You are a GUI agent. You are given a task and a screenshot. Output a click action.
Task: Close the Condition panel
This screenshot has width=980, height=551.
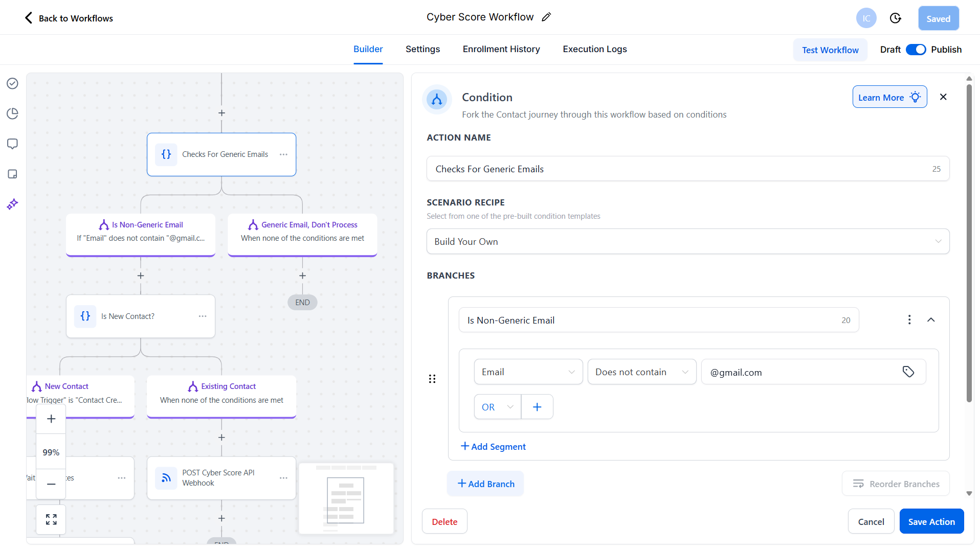pos(944,97)
